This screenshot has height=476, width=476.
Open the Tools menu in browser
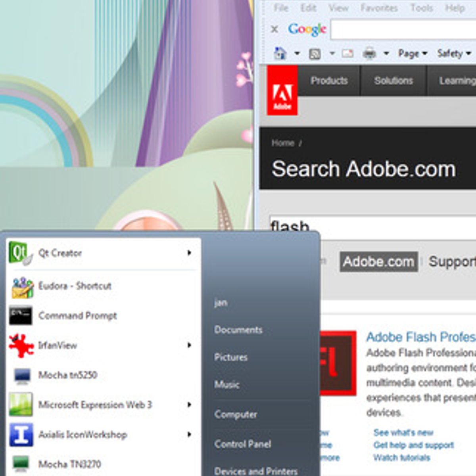pos(421,8)
